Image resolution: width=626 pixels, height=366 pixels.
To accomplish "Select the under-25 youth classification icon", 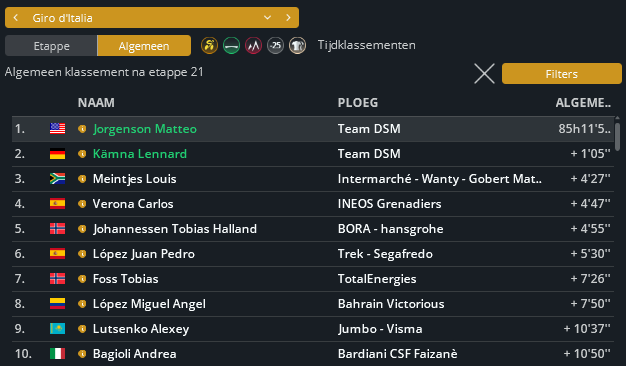I will (275, 46).
